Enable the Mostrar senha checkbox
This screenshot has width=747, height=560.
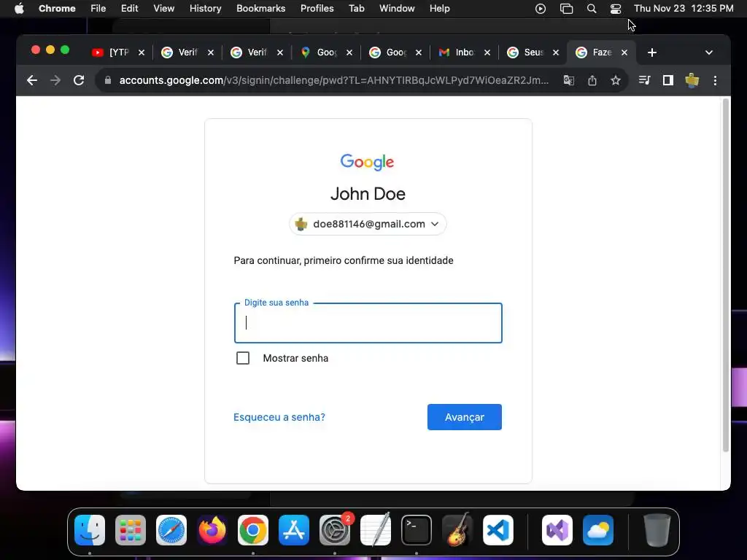coord(243,358)
